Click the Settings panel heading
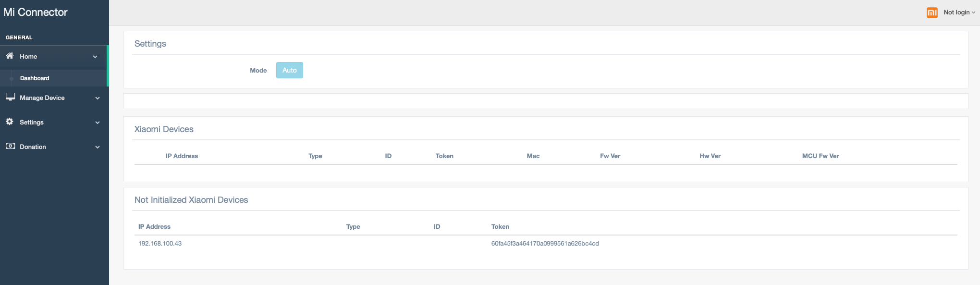Screen dimensions: 980x285 click(x=150, y=44)
